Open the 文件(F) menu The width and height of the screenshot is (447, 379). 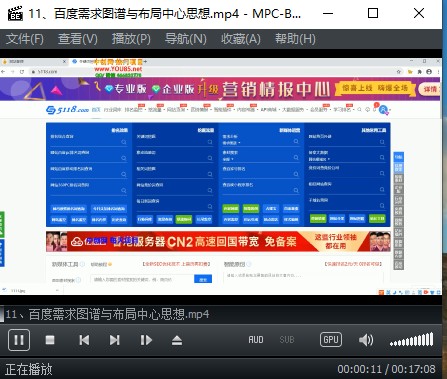coord(25,39)
